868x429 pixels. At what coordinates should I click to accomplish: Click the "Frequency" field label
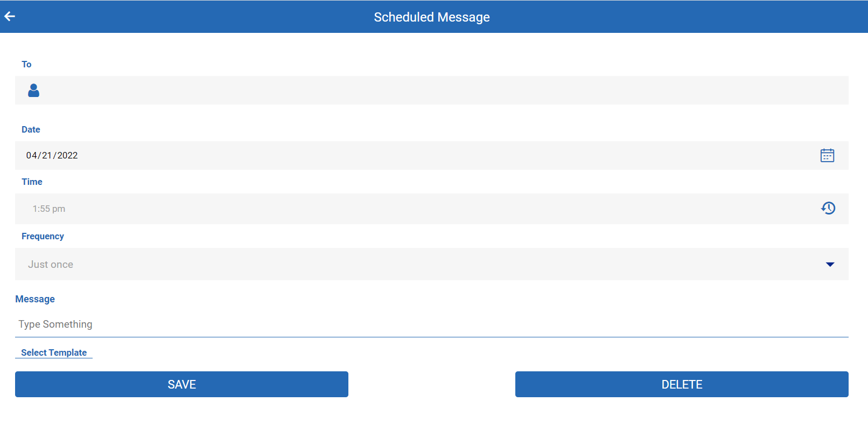tap(43, 236)
